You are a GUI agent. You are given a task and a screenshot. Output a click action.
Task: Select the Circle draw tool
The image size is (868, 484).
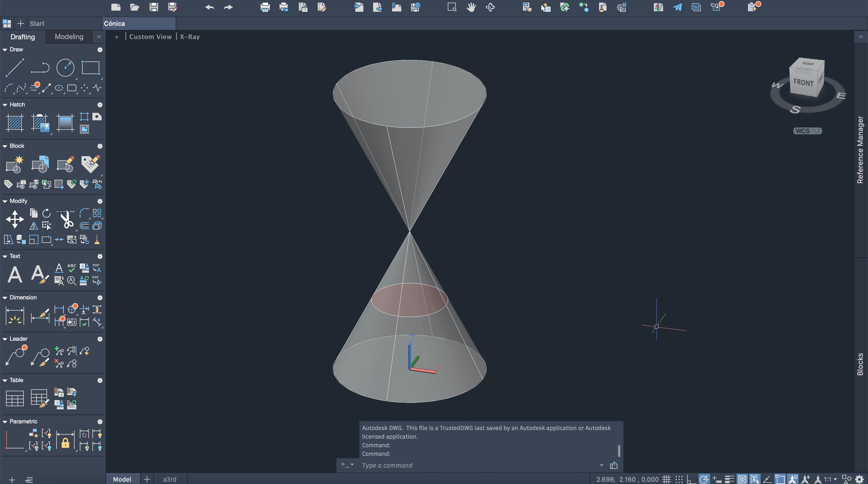[x=65, y=68]
